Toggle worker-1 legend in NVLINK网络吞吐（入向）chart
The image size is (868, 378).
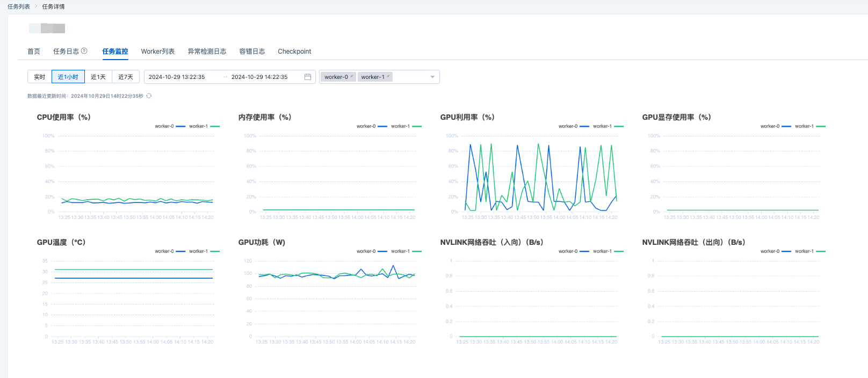point(608,251)
